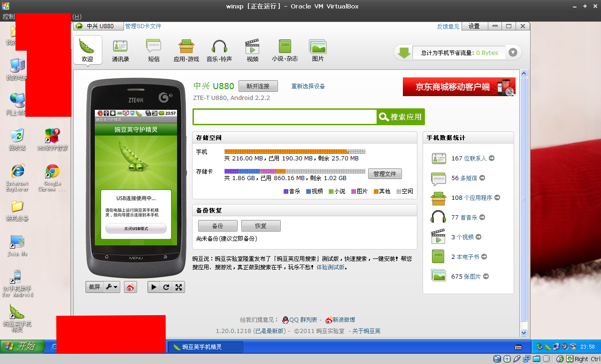Click the 备份 backup button
The image size is (601, 364).
click(x=218, y=226)
